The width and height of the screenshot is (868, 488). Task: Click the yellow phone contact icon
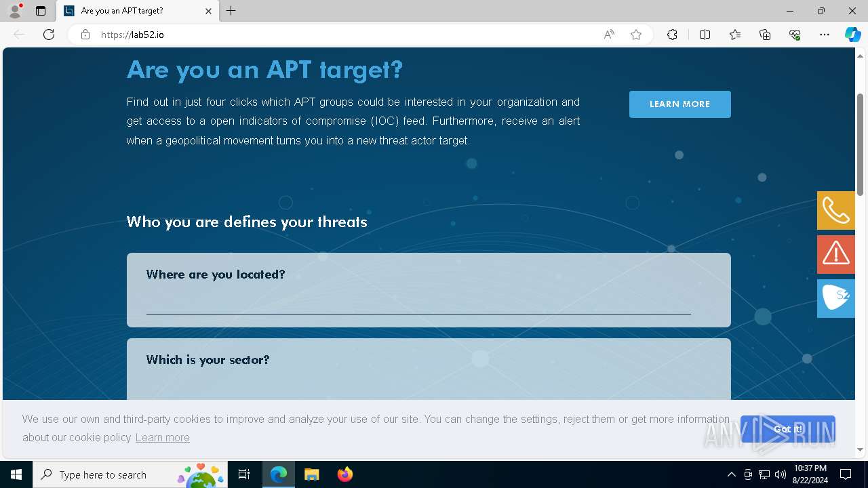point(836,211)
